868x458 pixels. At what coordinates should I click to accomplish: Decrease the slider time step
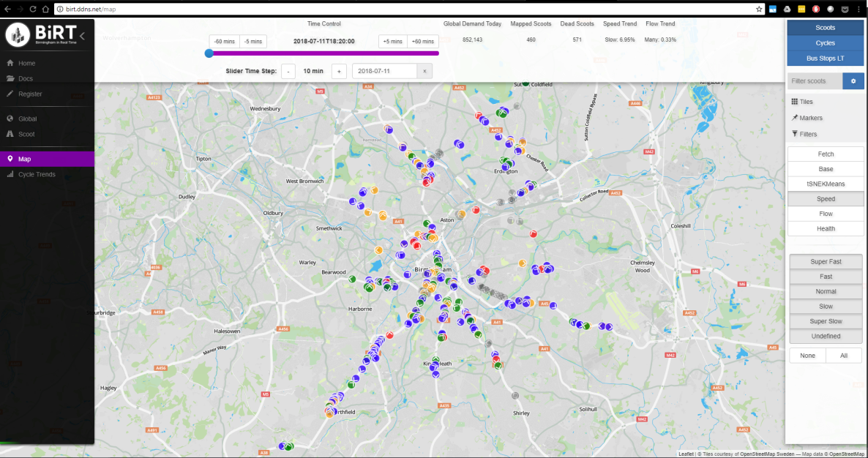click(288, 72)
